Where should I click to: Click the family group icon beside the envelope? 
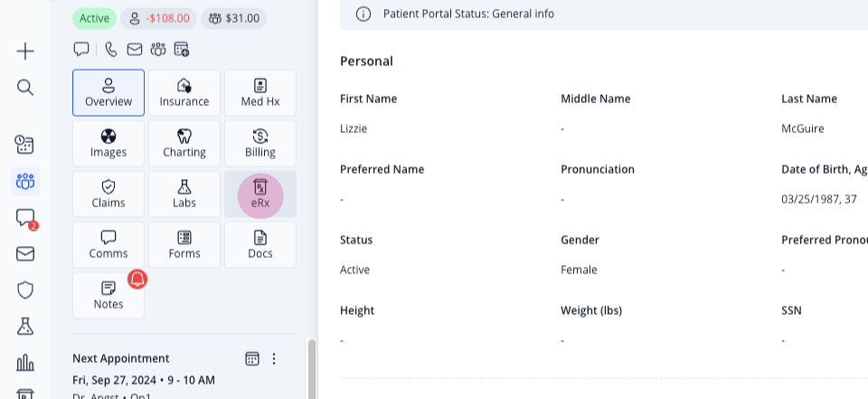157,50
